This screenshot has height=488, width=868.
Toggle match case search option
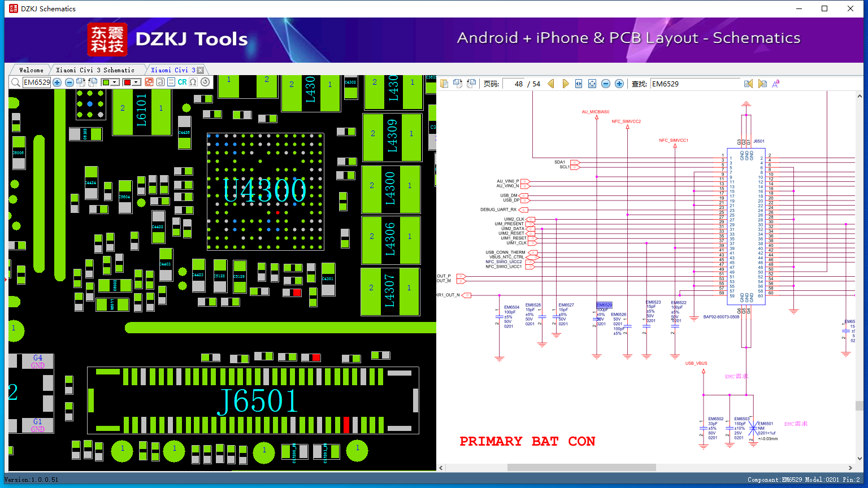(x=776, y=84)
